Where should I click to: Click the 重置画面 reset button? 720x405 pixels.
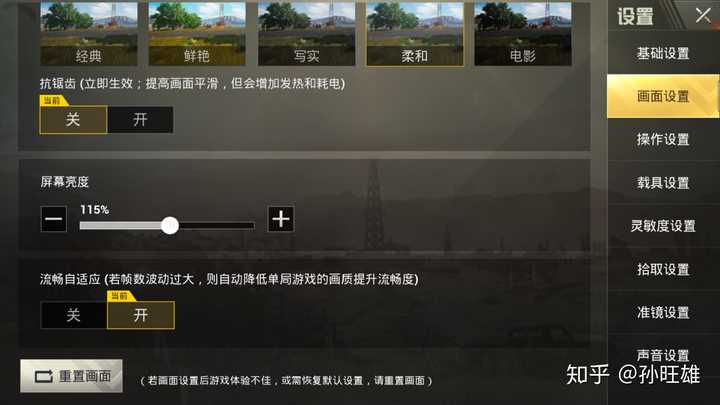[x=72, y=376]
